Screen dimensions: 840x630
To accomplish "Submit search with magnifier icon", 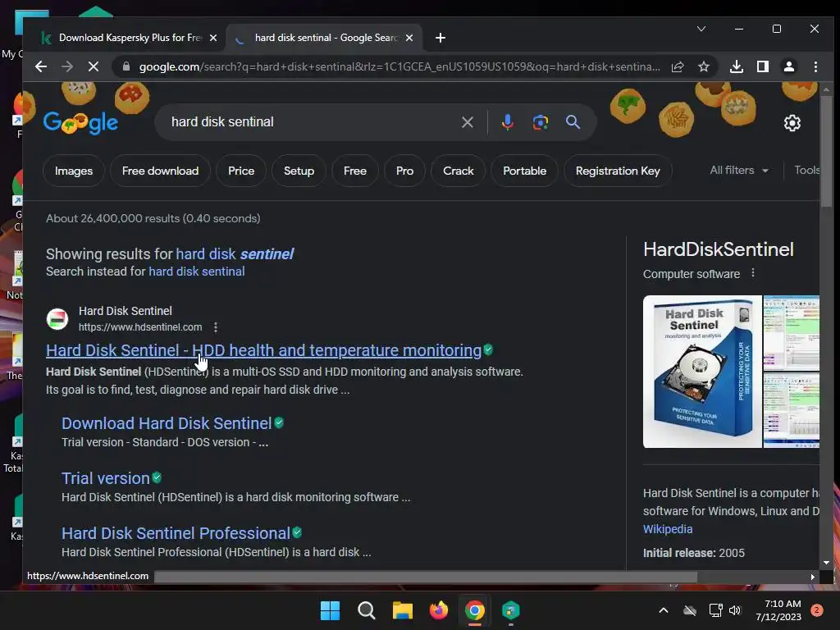I will [x=573, y=122].
